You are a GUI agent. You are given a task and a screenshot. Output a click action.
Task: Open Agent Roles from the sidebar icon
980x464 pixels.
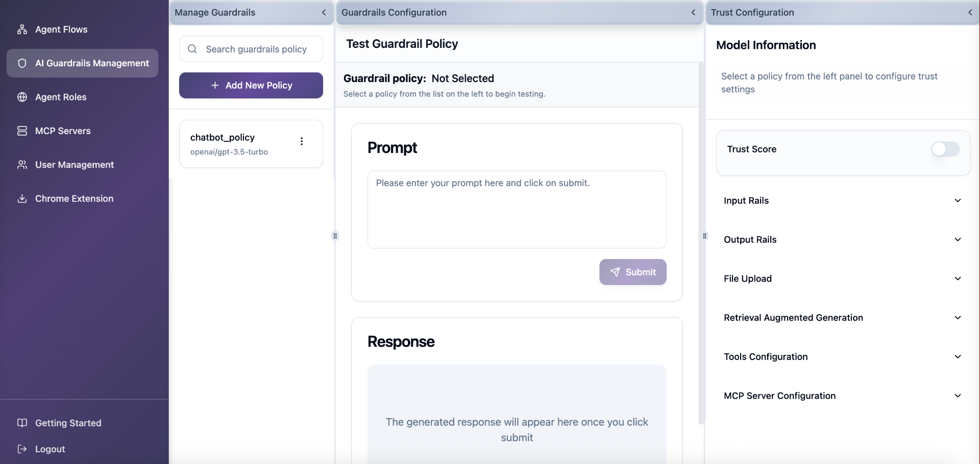(x=22, y=97)
